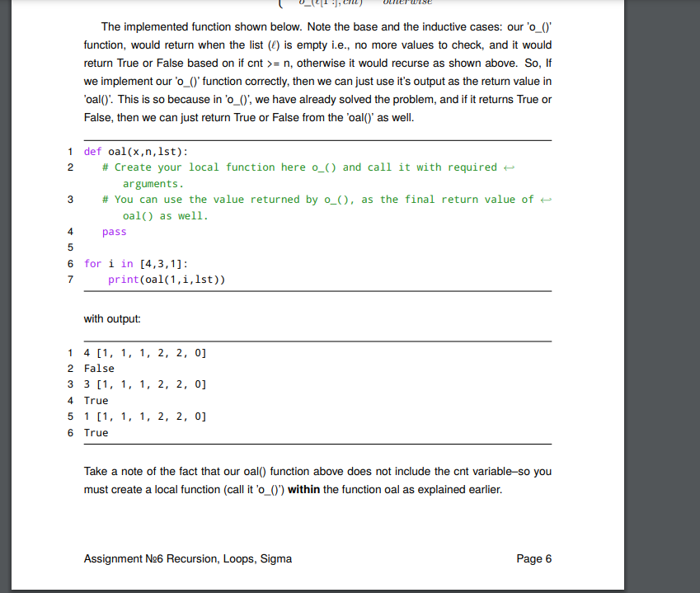This screenshot has height=593, width=700.
Task: Click the 'with output:' text
Action: [x=112, y=319]
